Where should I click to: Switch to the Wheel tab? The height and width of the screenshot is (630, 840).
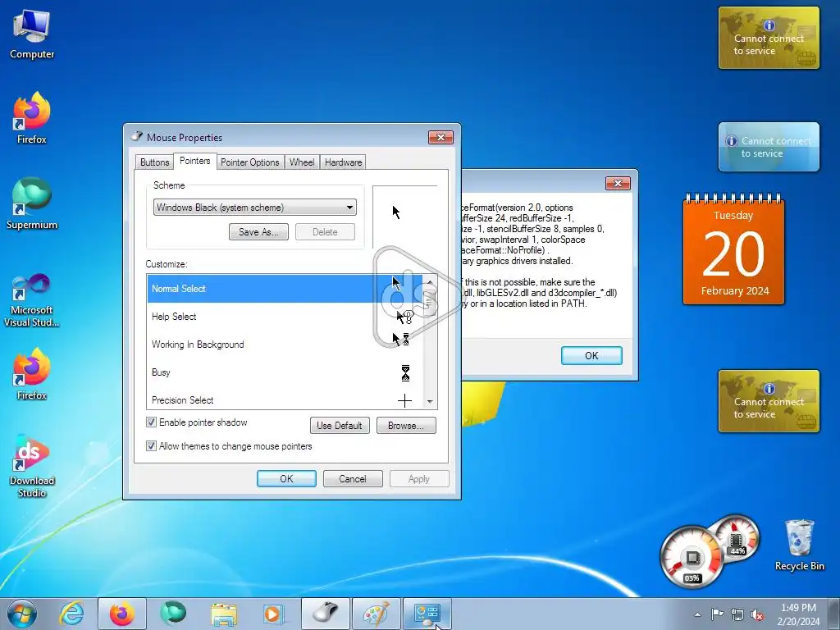[x=302, y=162]
